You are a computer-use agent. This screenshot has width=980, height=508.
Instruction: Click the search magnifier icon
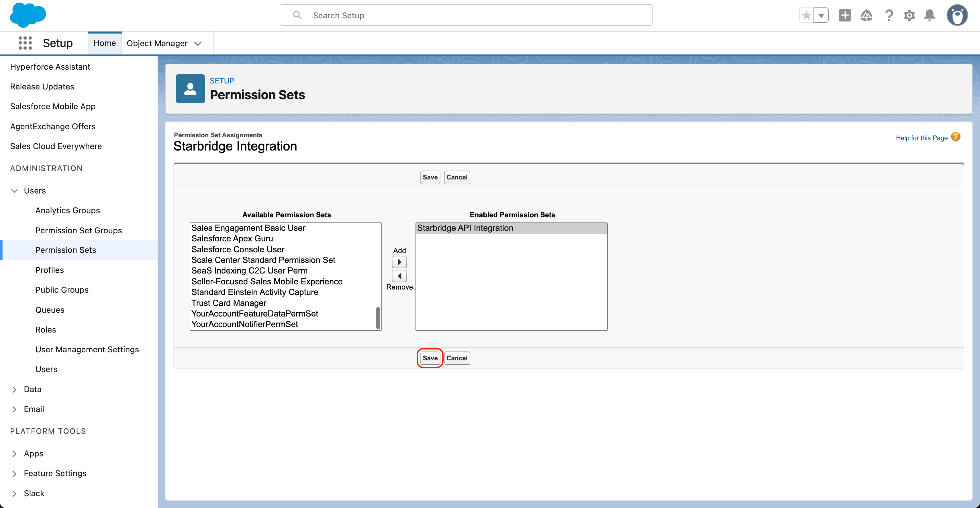pos(297,15)
